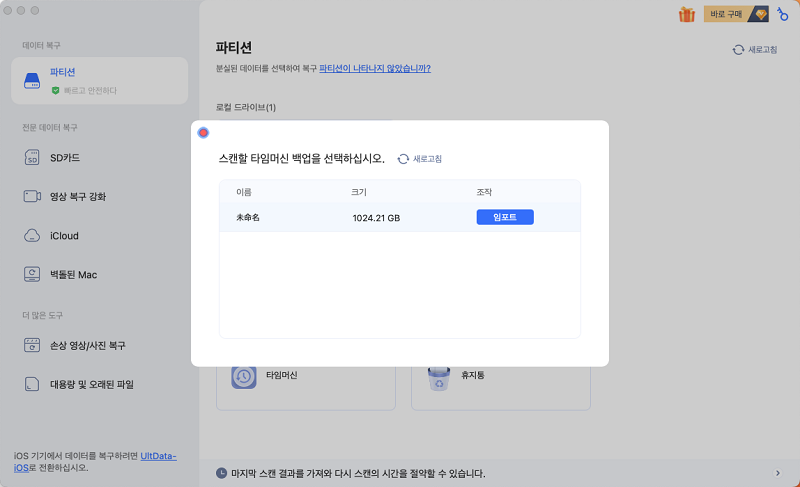Click the 1024.21 GB size value
This screenshot has height=487, width=800.
tap(376, 218)
